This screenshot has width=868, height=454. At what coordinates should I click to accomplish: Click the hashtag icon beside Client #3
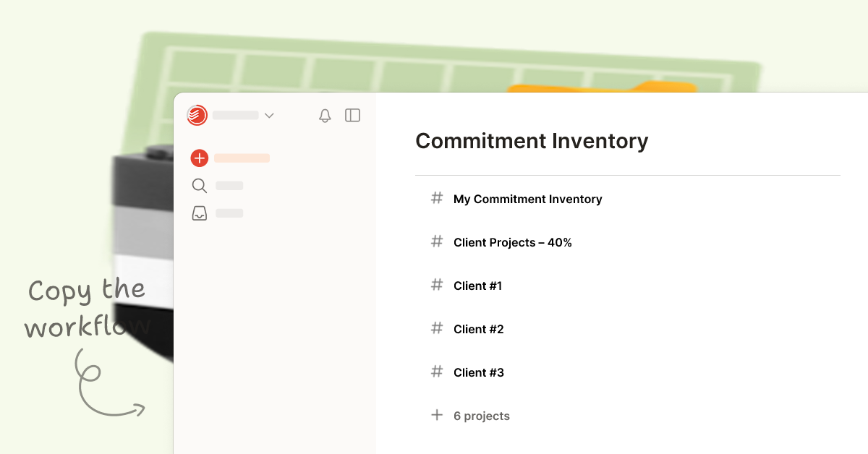[x=437, y=372]
